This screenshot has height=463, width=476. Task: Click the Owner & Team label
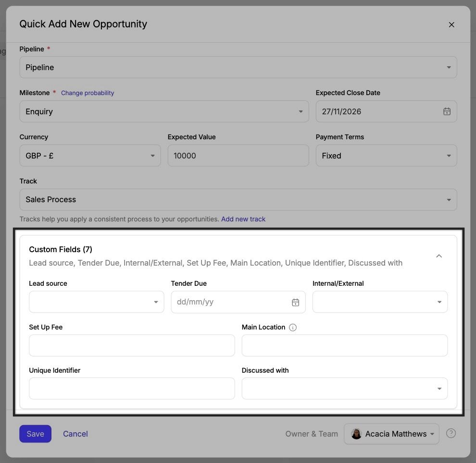pyautogui.click(x=312, y=434)
